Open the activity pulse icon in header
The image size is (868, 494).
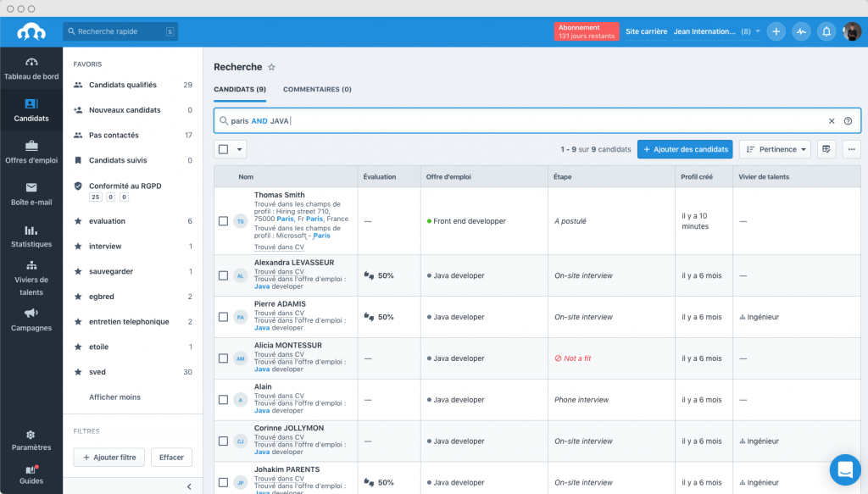(x=801, y=31)
